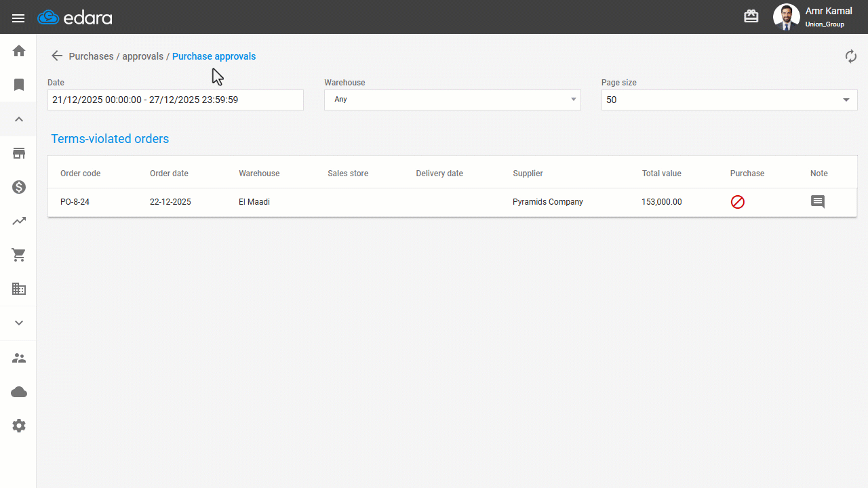Image resolution: width=868 pixels, height=488 pixels.
Task: Click Purchases / approvals breadcrumb text
Action: [x=116, y=56]
